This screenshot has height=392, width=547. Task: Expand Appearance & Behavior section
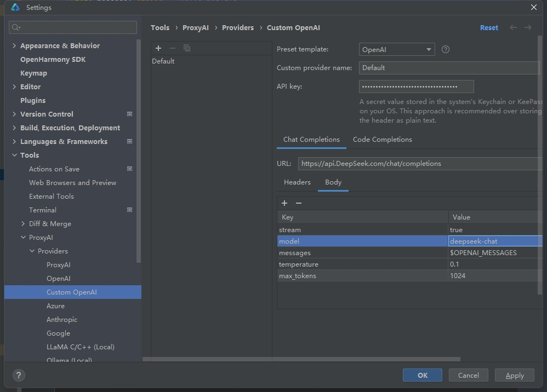point(14,46)
